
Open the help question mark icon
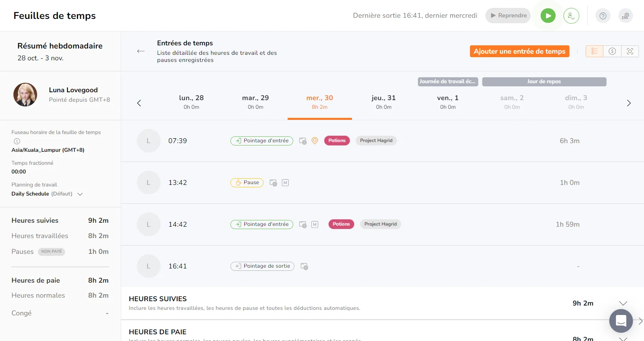pyautogui.click(x=603, y=16)
